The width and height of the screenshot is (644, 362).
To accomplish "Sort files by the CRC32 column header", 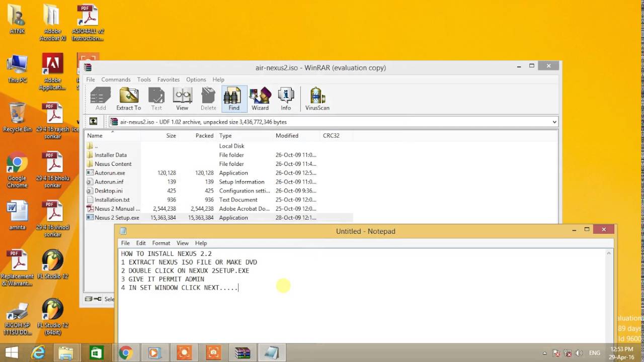I will pyautogui.click(x=337, y=136).
